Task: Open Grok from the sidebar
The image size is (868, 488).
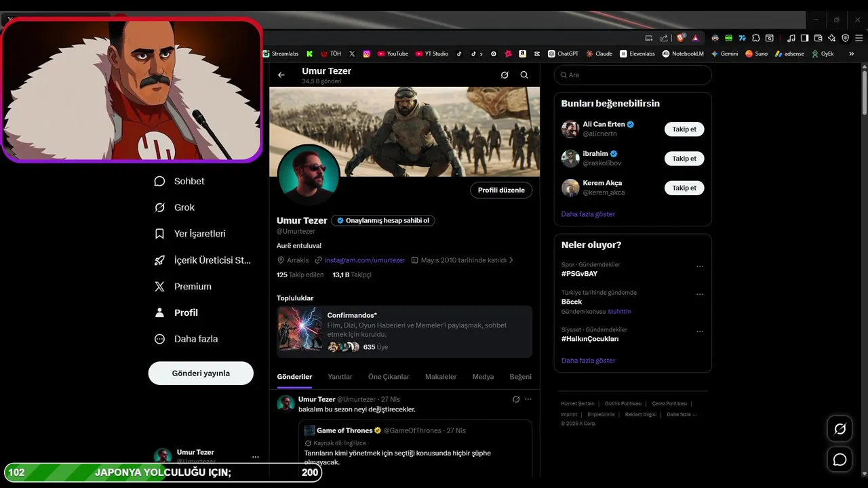Action: (x=174, y=207)
